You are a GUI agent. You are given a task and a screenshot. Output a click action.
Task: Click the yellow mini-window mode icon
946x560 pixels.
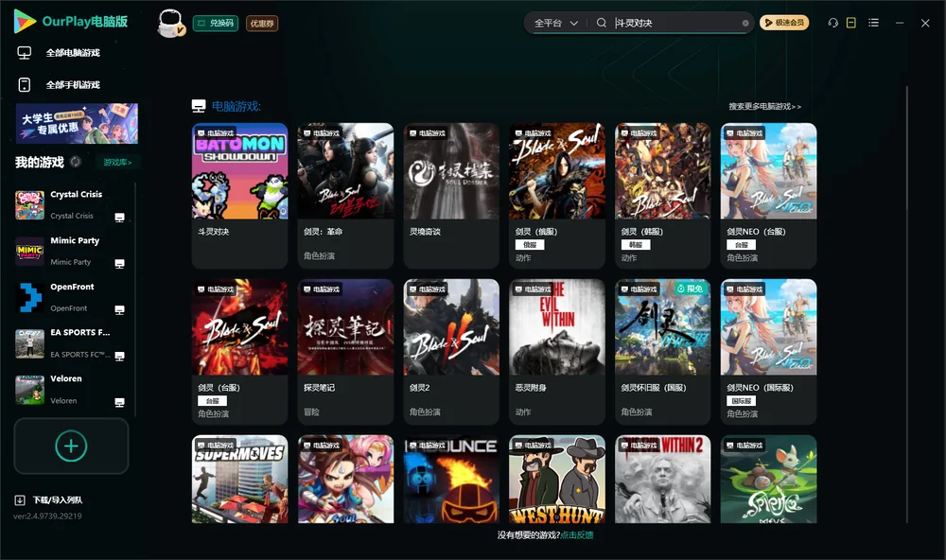[x=851, y=23]
